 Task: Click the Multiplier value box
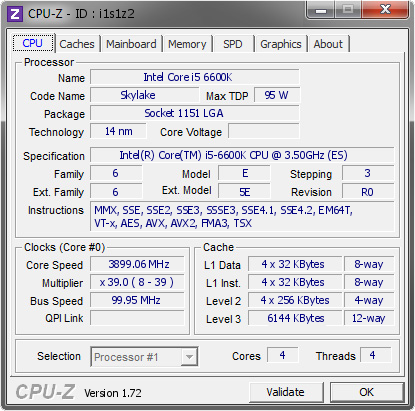coord(137,282)
